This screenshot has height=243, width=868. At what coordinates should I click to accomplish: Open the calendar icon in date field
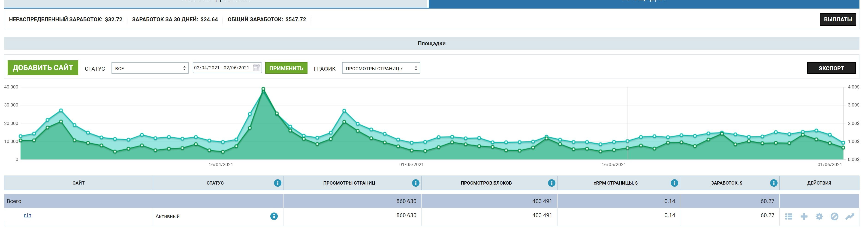pyautogui.click(x=256, y=68)
